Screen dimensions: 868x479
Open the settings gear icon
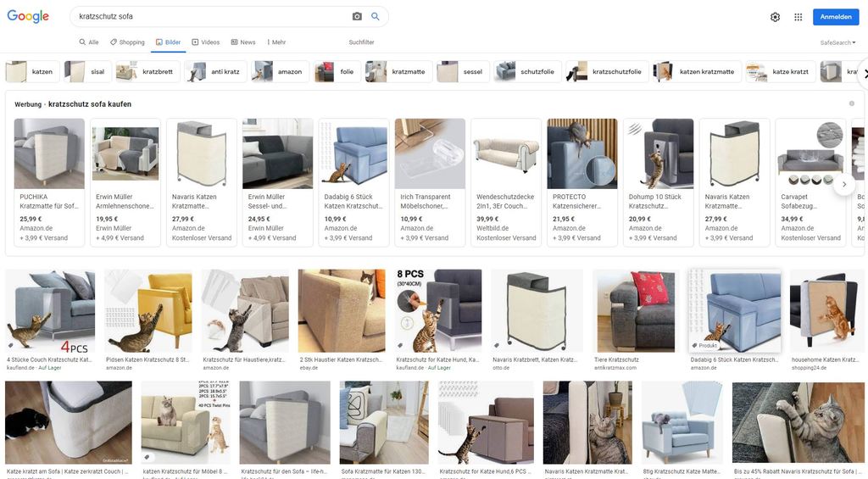pos(775,17)
